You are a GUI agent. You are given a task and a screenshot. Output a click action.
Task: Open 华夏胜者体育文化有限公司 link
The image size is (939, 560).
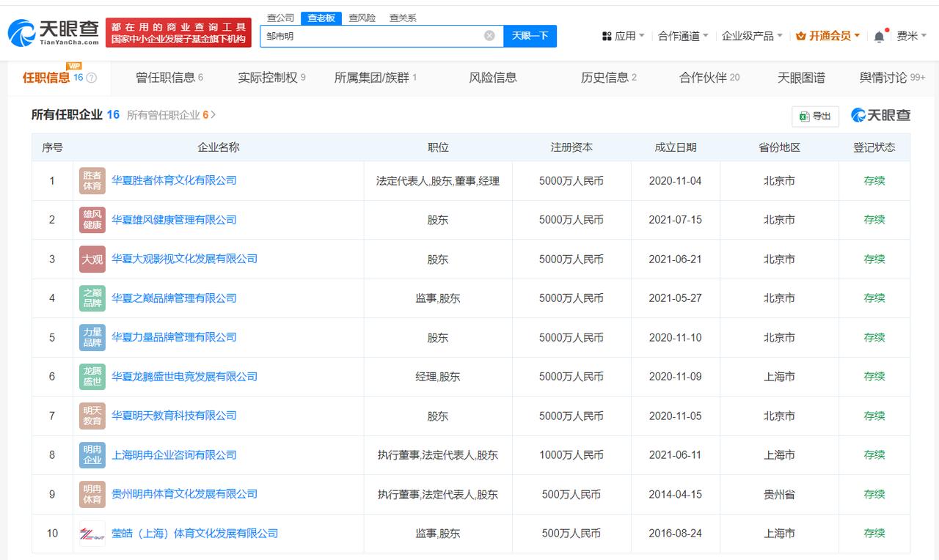174,180
